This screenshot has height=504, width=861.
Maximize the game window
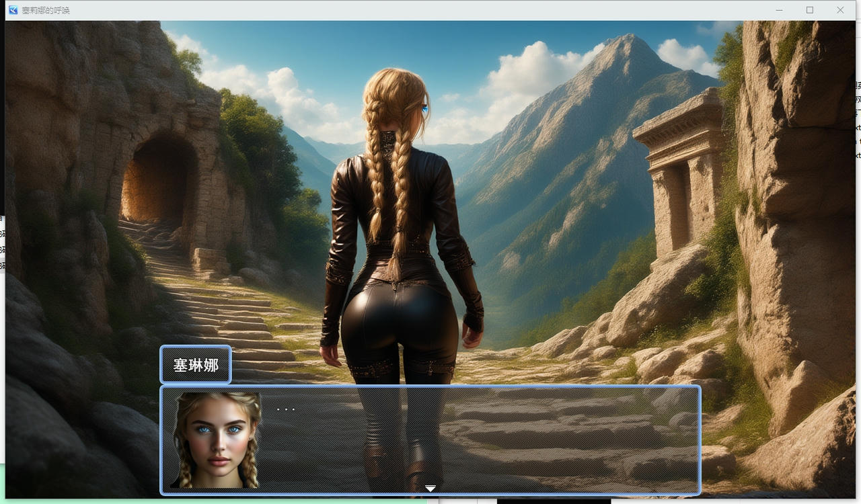809,10
